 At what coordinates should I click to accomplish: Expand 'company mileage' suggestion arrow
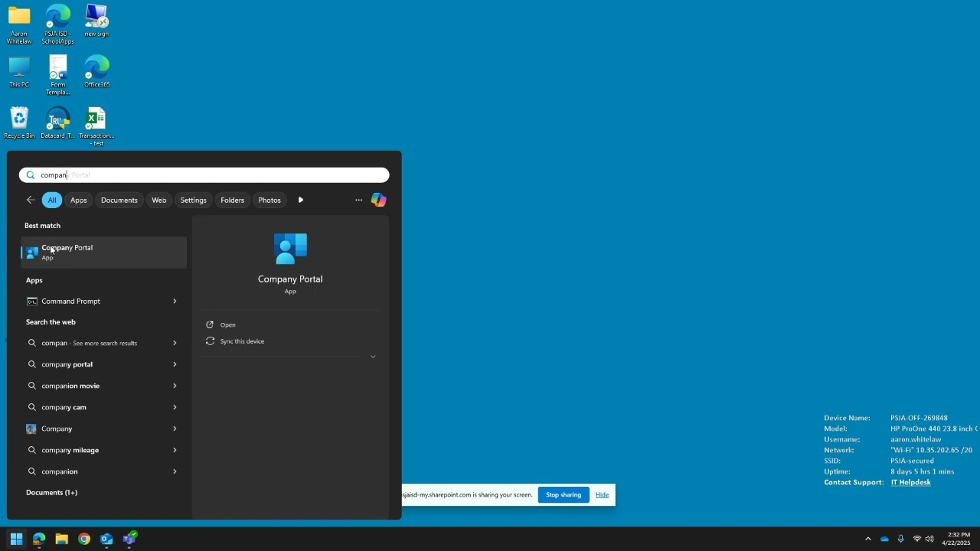click(x=175, y=450)
